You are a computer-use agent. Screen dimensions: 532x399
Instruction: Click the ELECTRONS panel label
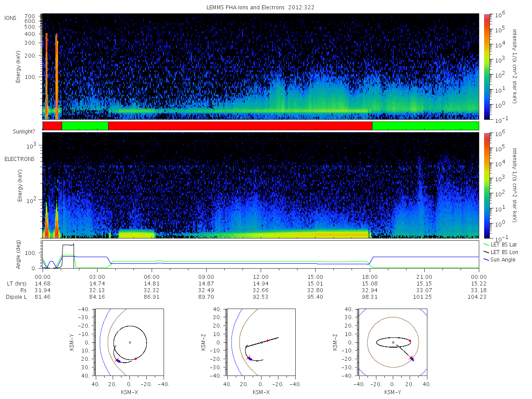pyautogui.click(x=19, y=159)
